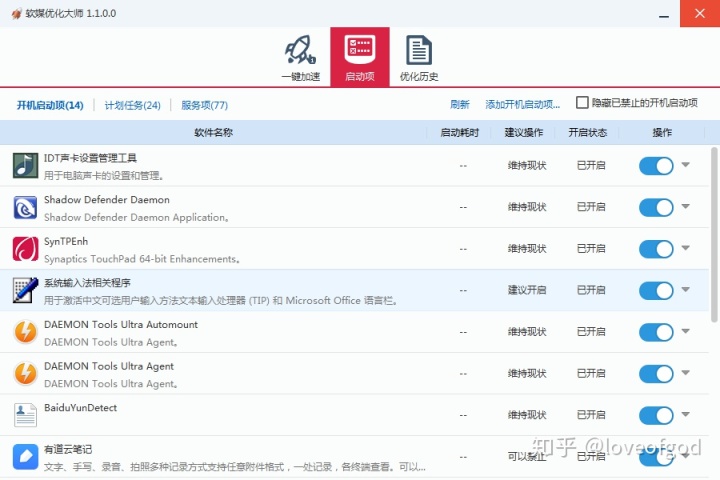Expand DAEMON Tools Ultra Automount arrow
This screenshot has width=720, height=480.
coord(686,331)
